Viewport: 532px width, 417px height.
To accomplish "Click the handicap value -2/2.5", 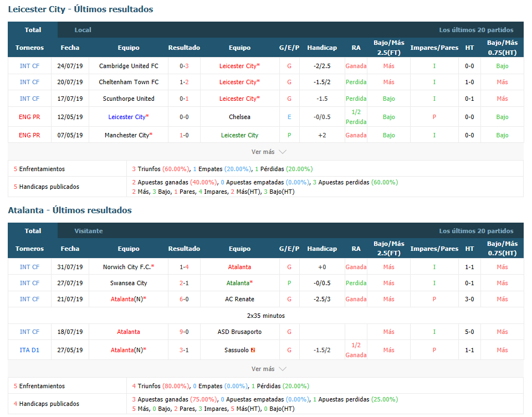I will [322, 66].
